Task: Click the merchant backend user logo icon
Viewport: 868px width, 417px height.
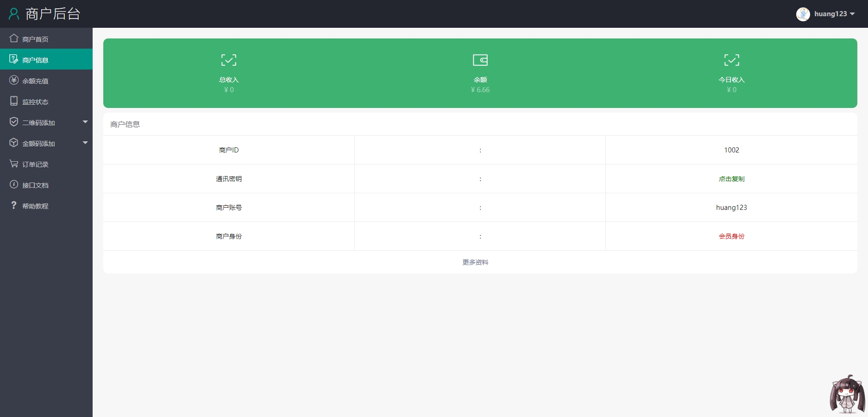Action: tap(14, 14)
